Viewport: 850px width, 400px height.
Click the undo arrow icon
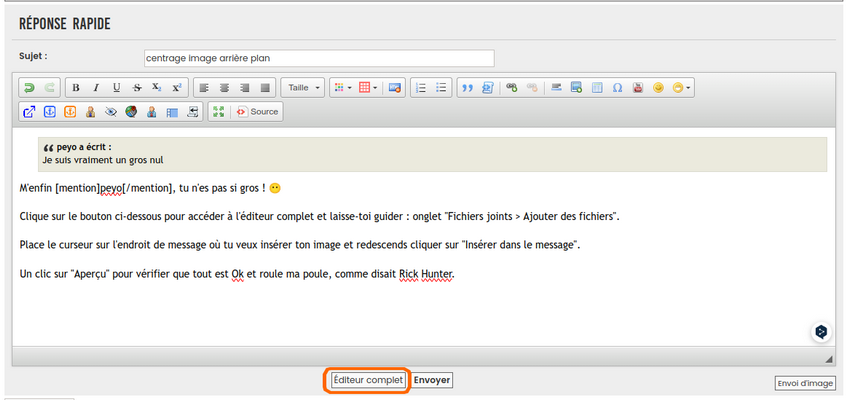pos(29,88)
